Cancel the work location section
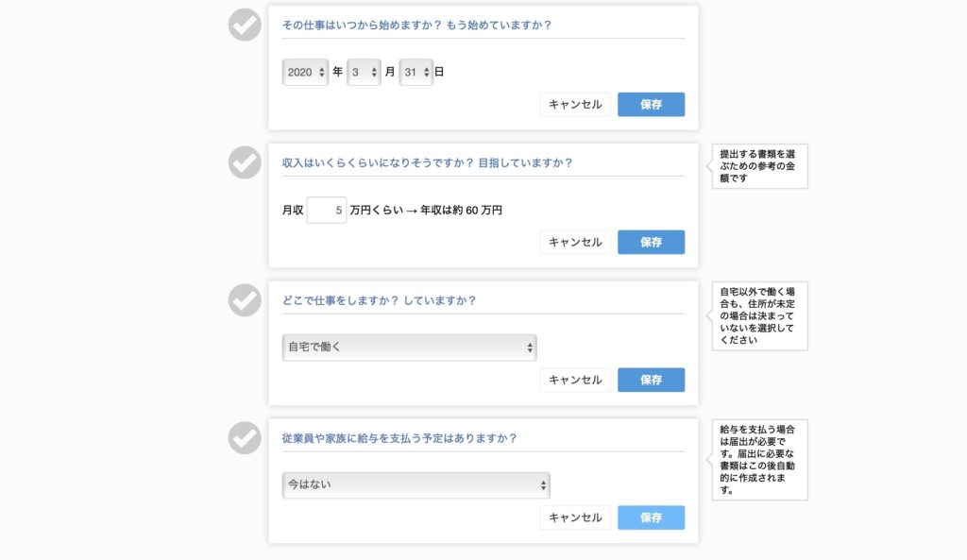 [575, 380]
